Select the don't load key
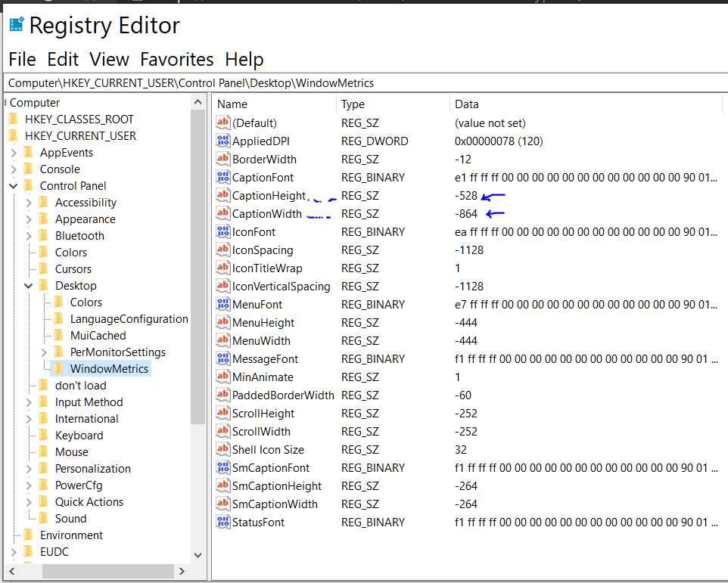This screenshot has height=583, width=728. [x=80, y=386]
